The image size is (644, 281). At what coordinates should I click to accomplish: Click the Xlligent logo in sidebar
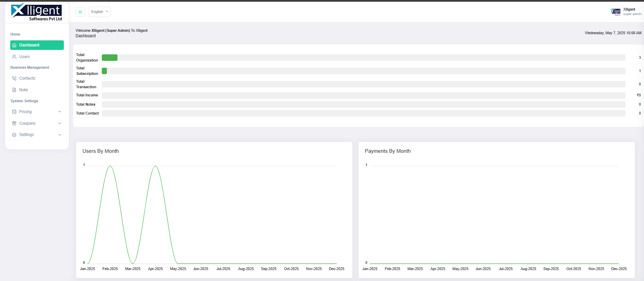37,12
